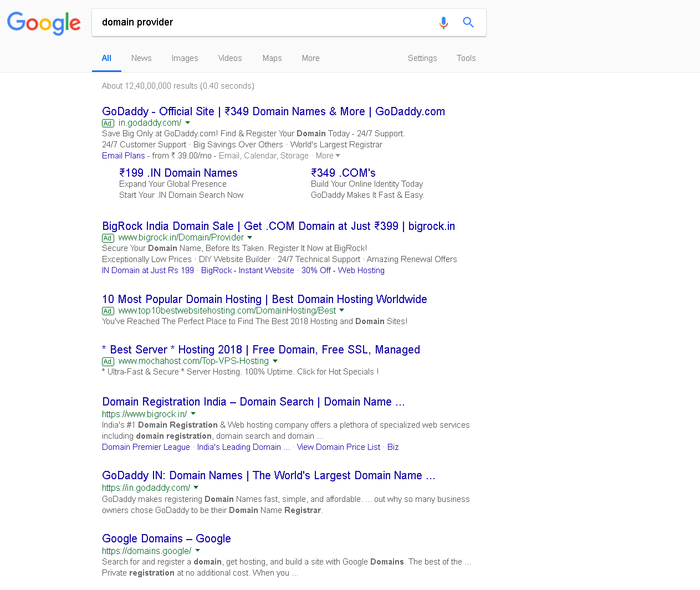
Task: Expand arrow beside top10bestwebsitehosting.com URL
Action: 342,310
